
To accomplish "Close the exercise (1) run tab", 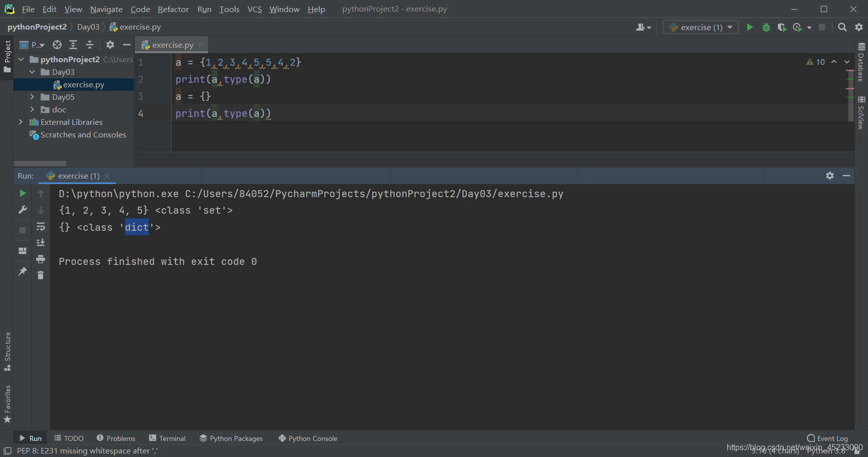I will click(107, 176).
